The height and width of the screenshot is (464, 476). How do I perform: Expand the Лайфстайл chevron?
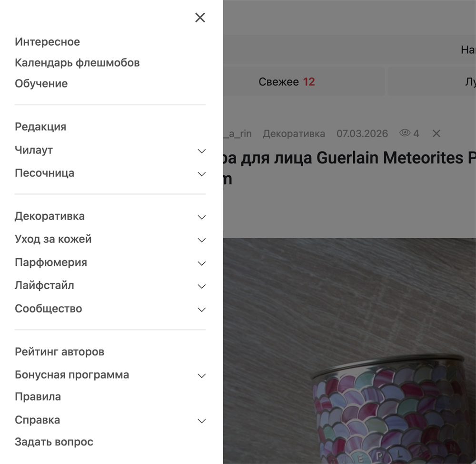tap(201, 286)
